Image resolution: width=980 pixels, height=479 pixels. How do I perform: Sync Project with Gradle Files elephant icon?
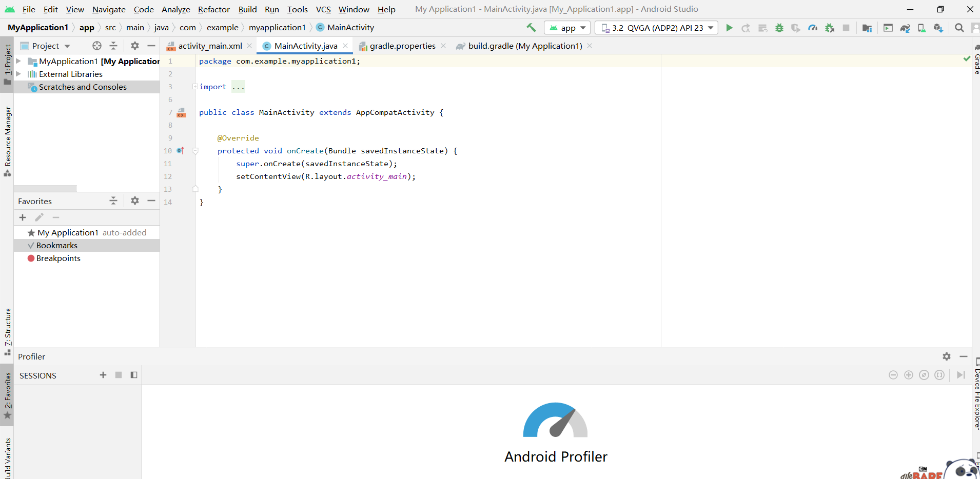905,28
